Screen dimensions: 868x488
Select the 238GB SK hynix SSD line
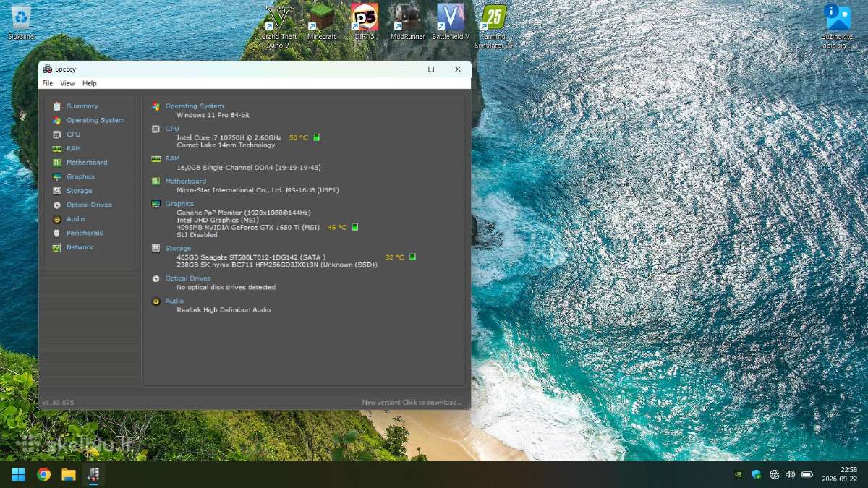[277, 265]
